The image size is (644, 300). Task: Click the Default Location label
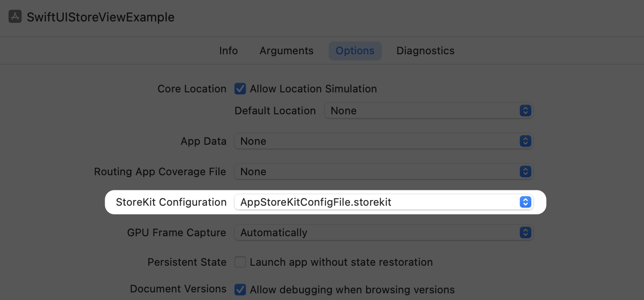tap(275, 110)
